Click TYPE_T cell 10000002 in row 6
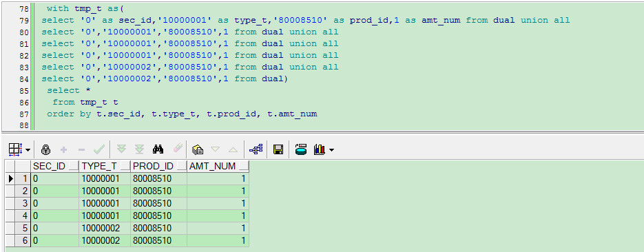Screen dimensions: 644x252 click(105, 240)
